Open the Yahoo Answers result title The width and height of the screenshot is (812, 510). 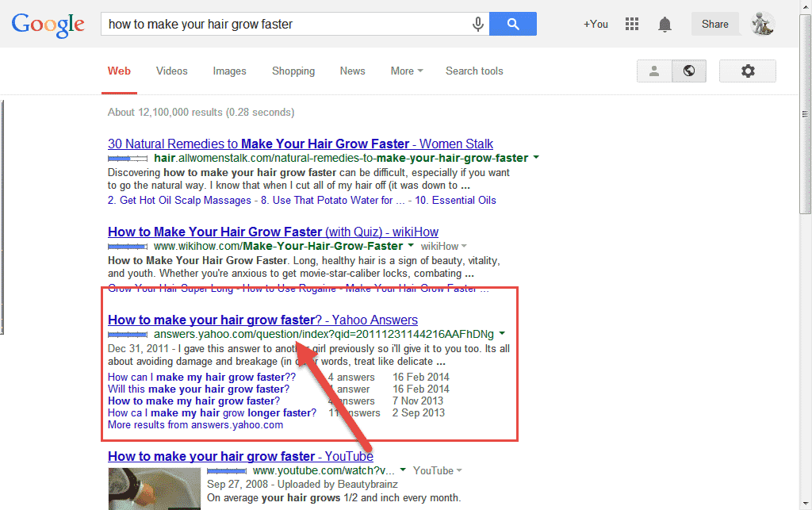tap(262, 320)
